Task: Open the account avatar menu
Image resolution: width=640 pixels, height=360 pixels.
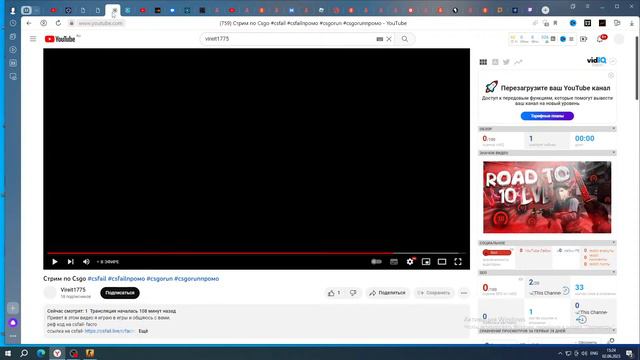Action: click(620, 39)
